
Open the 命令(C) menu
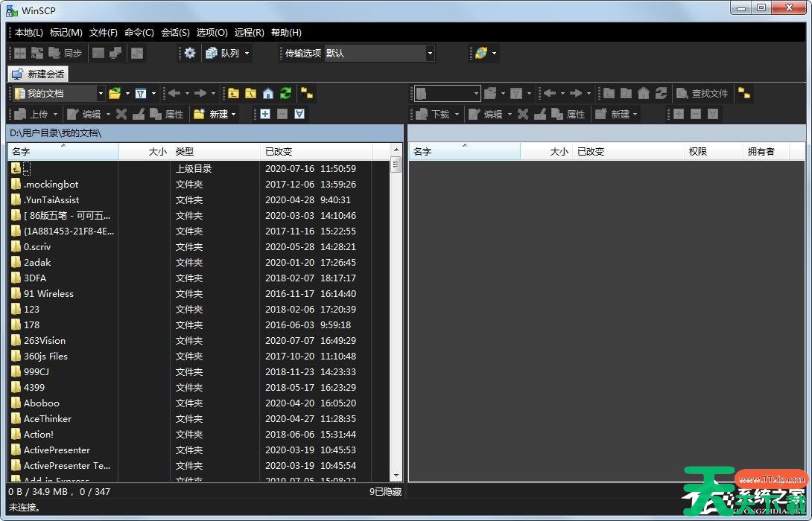click(139, 33)
